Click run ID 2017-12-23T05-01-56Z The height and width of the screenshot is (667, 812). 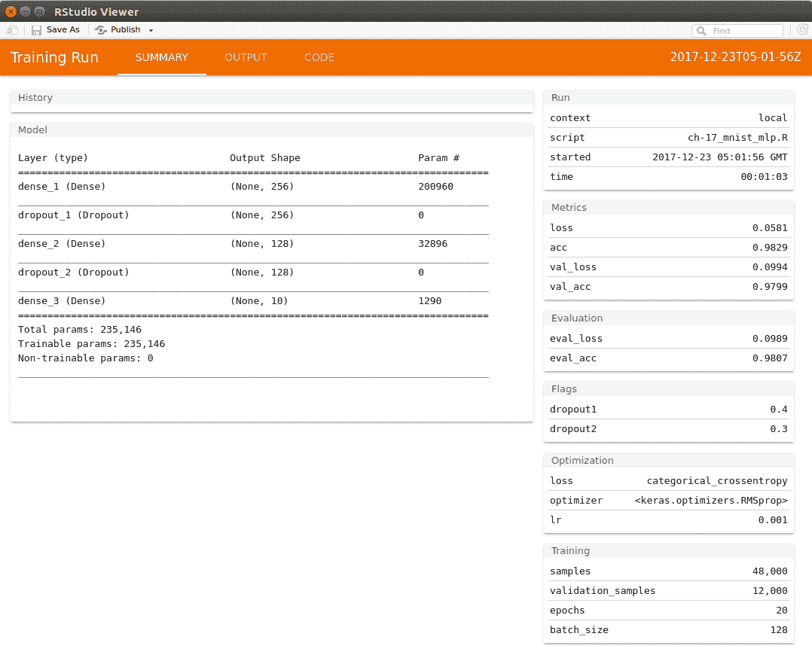click(735, 57)
